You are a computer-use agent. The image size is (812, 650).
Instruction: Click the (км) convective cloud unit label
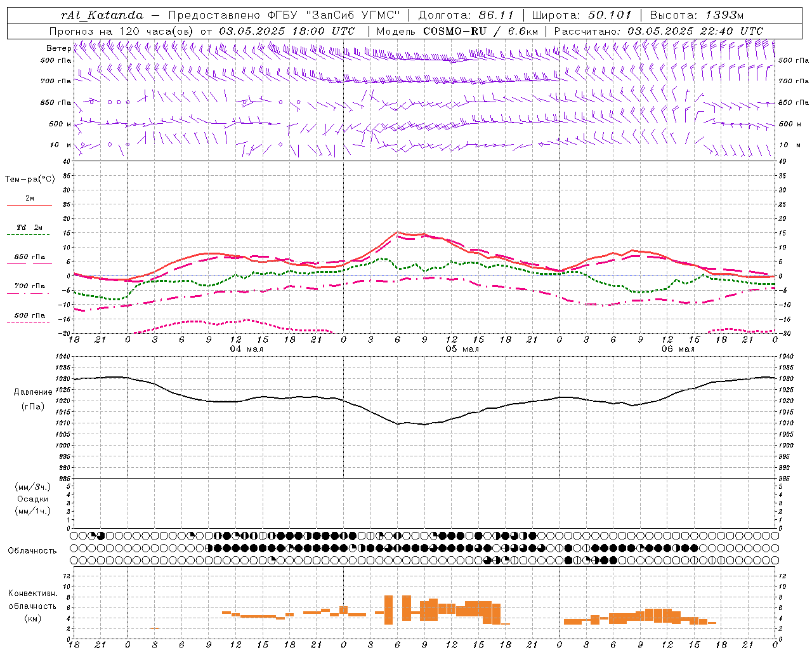[32, 618]
